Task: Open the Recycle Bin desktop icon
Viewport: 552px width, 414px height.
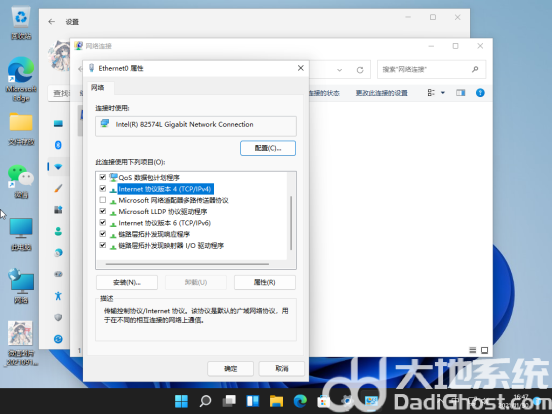Action: [21, 23]
